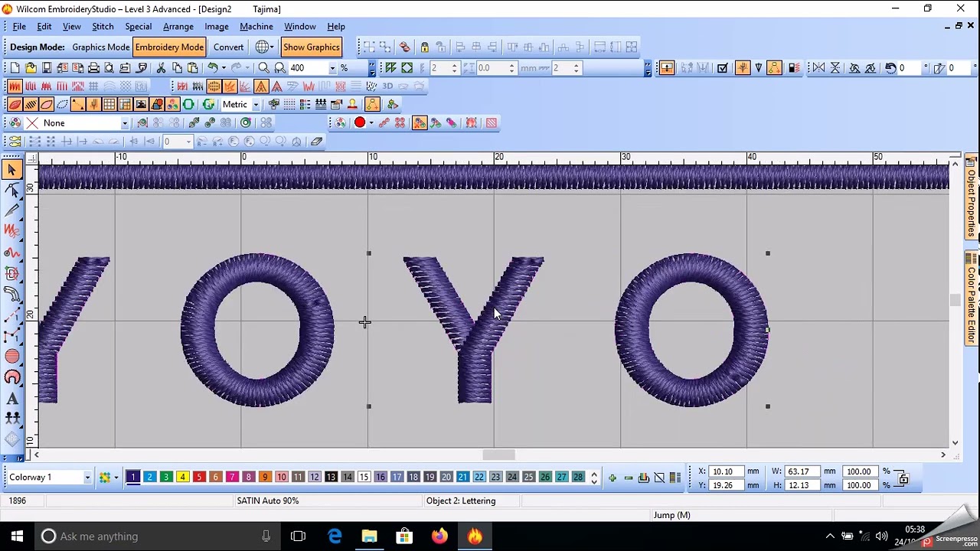Open the Stitch menu
The width and height of the screenshot is (980, 551).
(103, 27)
